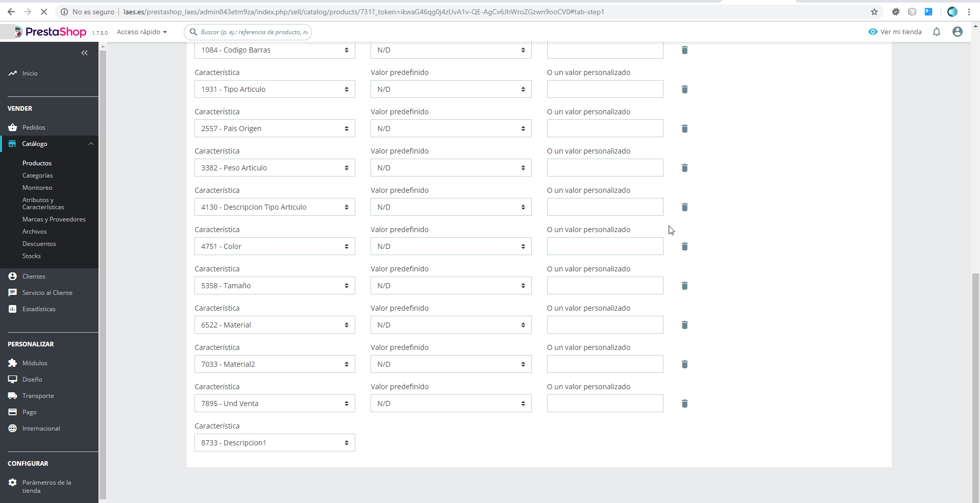Open the Stocks menu entry
980x503 pixels.
[31, 256]
